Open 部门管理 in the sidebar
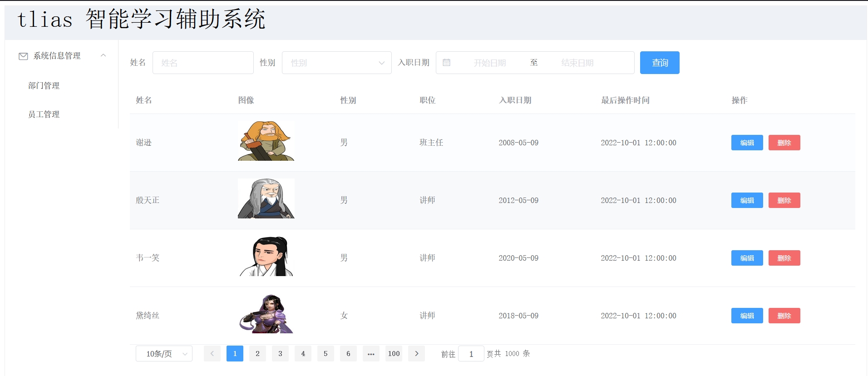 pos(44,86)
